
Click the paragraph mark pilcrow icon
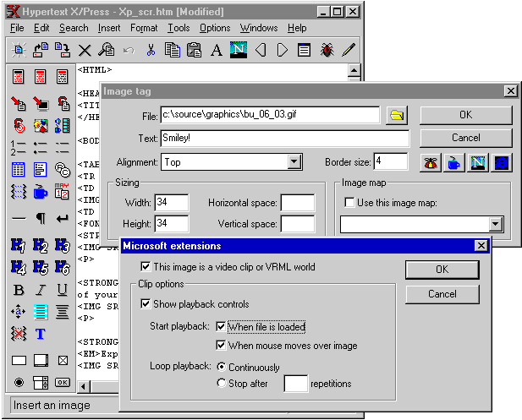pyautogui.click(x=41, y=218)
